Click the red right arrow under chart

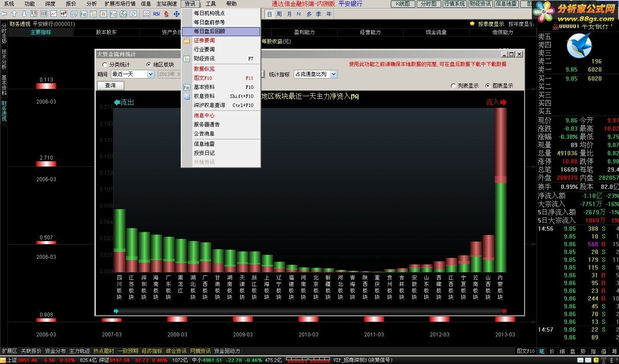point(504,311)
